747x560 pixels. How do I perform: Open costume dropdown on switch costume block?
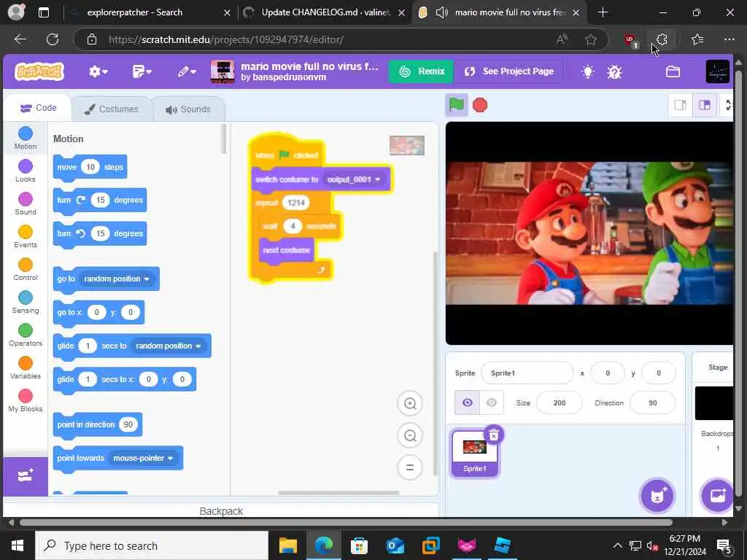coord(354,179)
